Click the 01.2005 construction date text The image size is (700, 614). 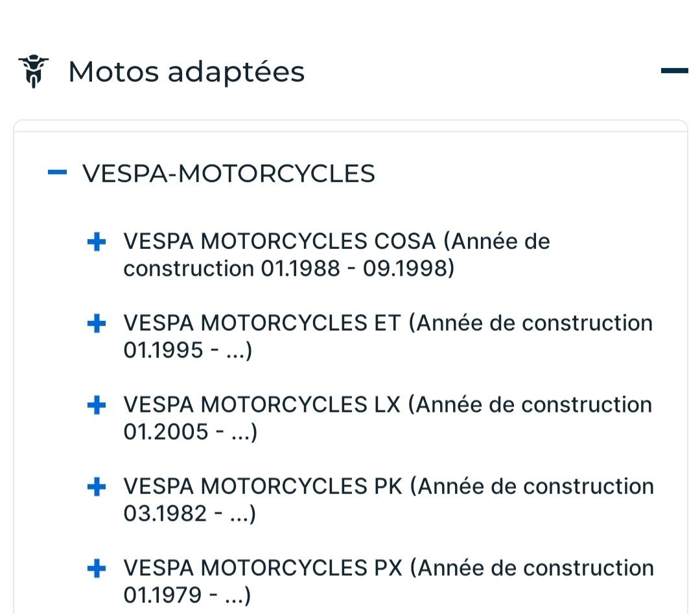coord(166,432)
